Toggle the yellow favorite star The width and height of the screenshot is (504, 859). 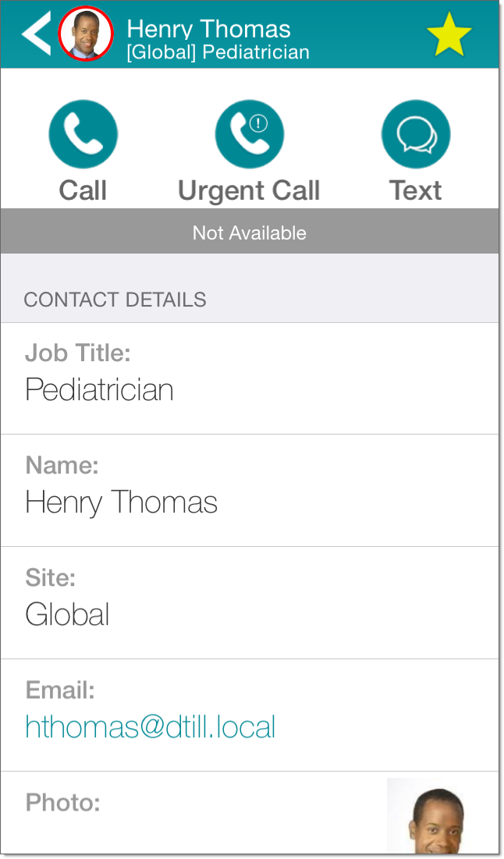coord(449,35)
